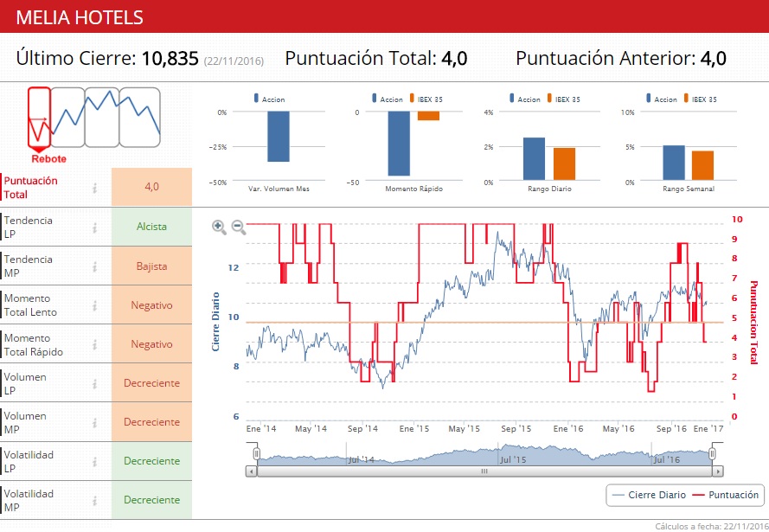Open info icon for Volatilidad LP
Screen dimensions: 769x532
[x=94, y=461]
